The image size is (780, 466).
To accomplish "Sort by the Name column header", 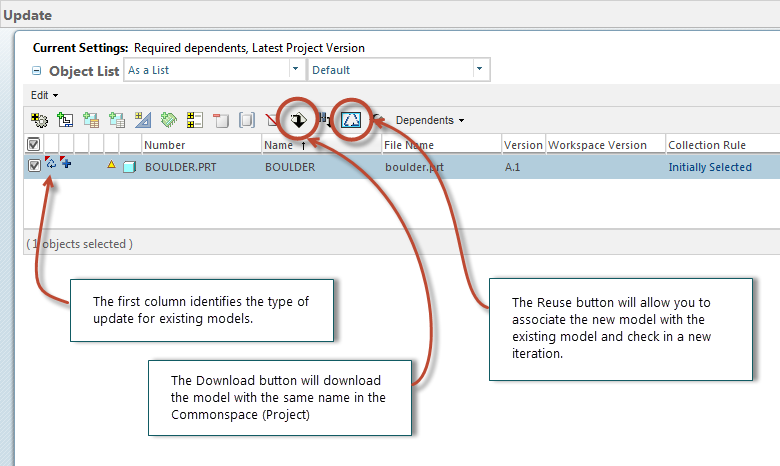I will click(x=279, y=145).
